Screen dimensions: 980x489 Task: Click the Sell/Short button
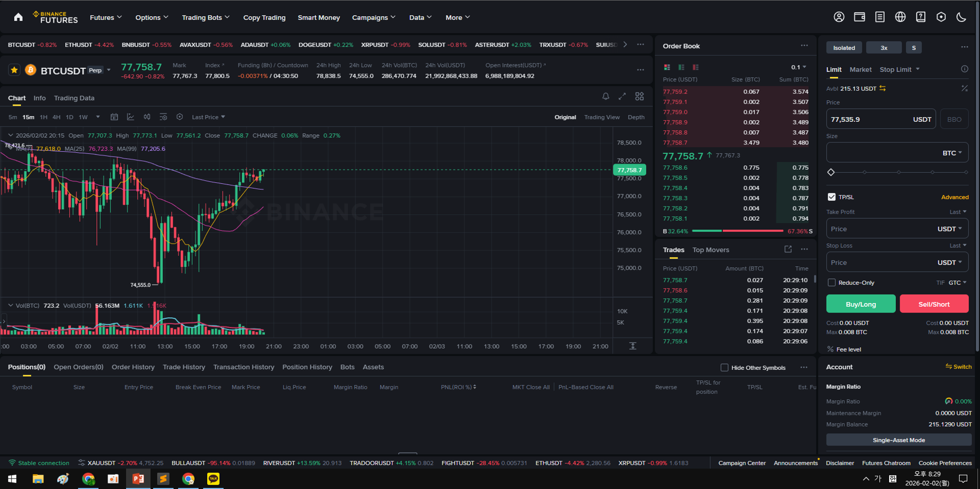point(934,304)
